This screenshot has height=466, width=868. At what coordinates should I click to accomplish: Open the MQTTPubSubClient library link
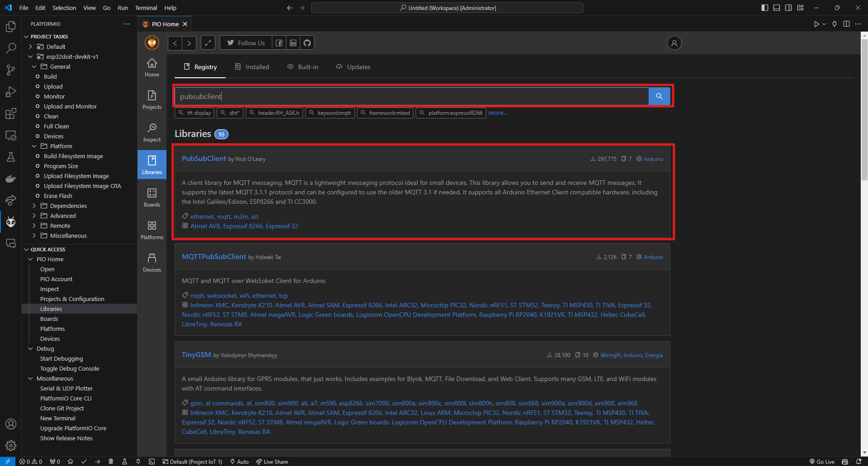point(214,256)
